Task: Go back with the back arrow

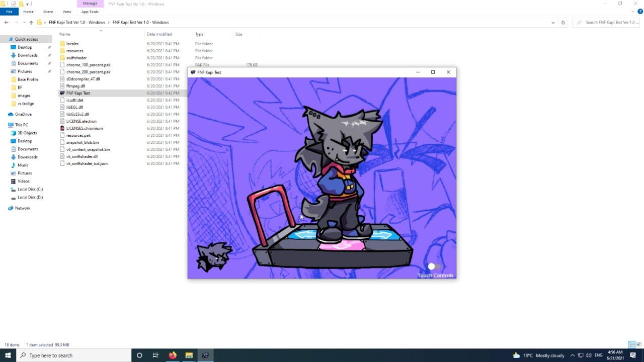Action: click(6, 22)
